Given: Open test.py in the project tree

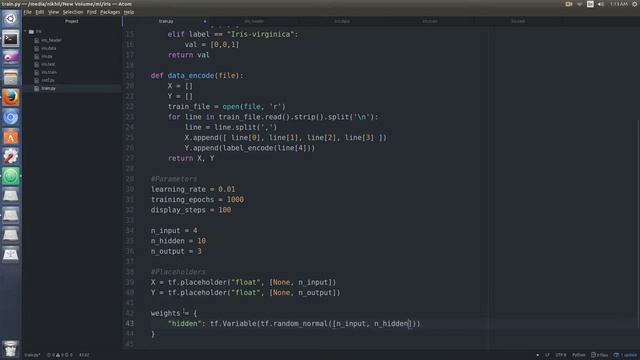Looking at the screenshot, I should (x=48, y=80).
